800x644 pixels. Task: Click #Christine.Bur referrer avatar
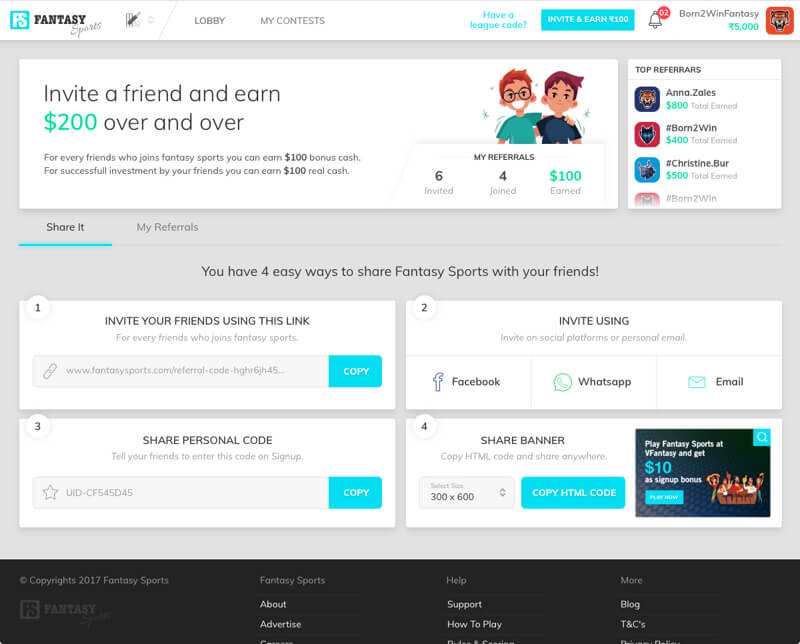coord(647,170)
